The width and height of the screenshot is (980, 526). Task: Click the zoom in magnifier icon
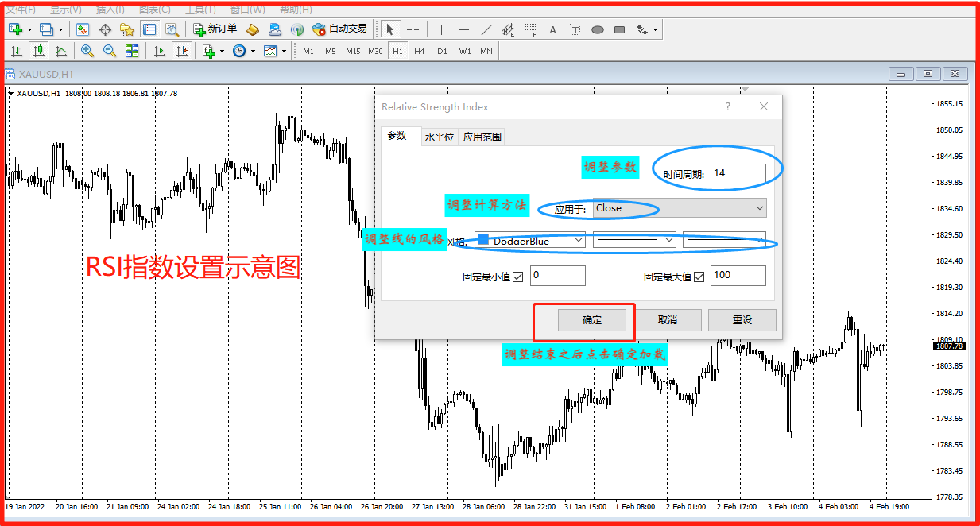(87, 50)
